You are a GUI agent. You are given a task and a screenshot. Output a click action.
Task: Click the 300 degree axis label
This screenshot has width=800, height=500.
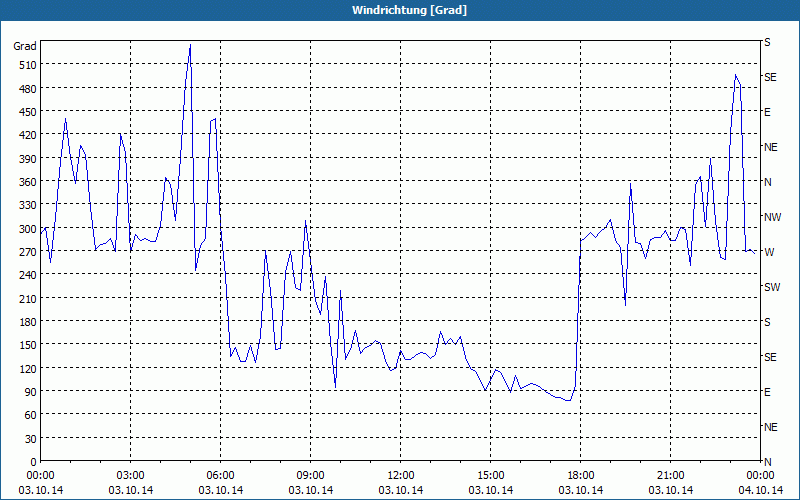[28, 229]
